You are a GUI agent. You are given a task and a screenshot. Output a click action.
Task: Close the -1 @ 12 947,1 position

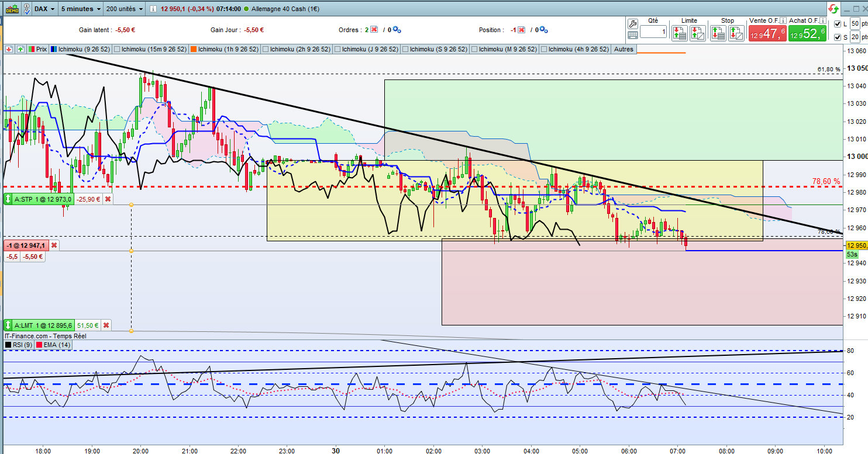pyautogui.click(x=54, y=245)
